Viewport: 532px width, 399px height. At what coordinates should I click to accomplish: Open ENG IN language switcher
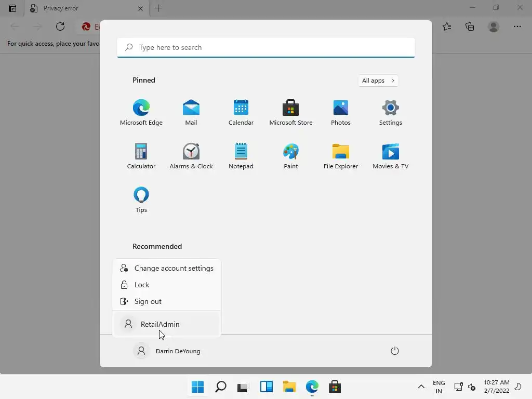point(438,387)
